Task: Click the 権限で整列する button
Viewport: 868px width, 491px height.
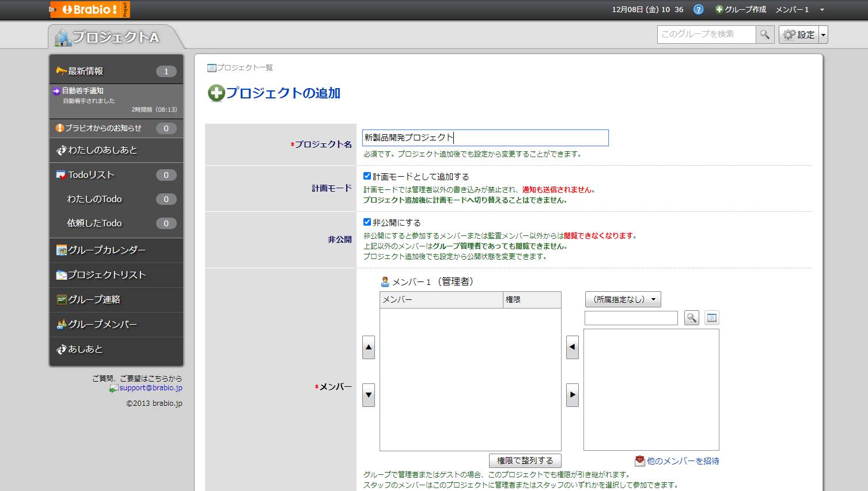Action: point(525,460)
